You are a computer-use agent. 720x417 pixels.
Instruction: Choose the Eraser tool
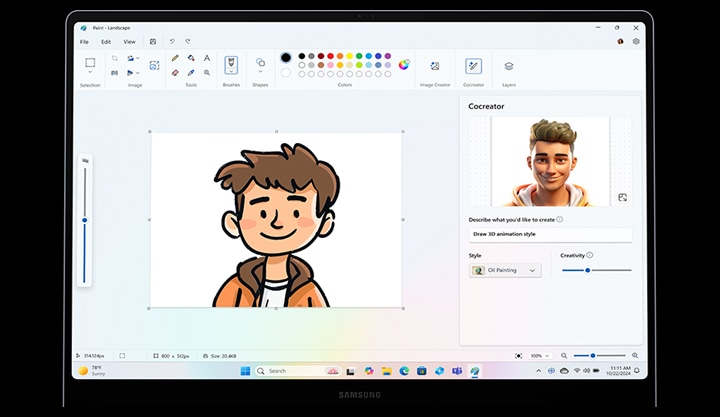pos(175,72)
